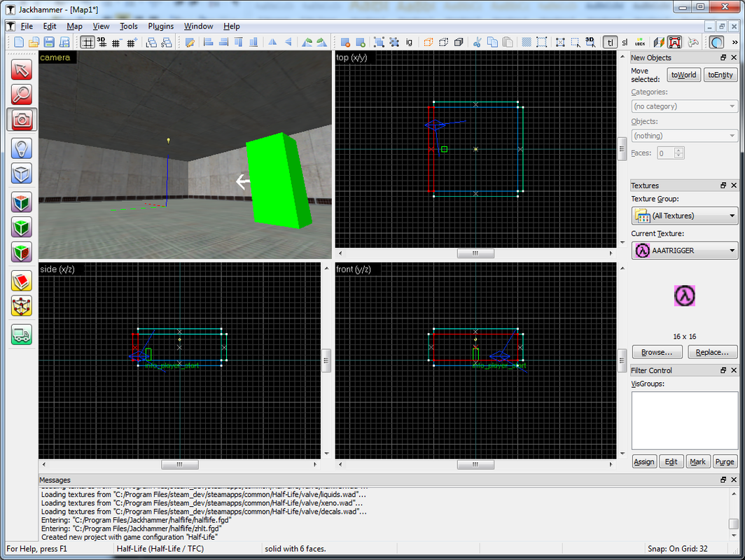Open the File menu
The width and height of the screenshot is (745, 560).
coord(27,26)
